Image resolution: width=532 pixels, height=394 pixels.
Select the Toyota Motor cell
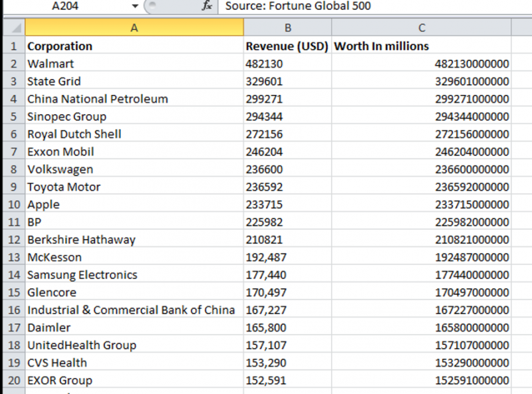point(134,187)
